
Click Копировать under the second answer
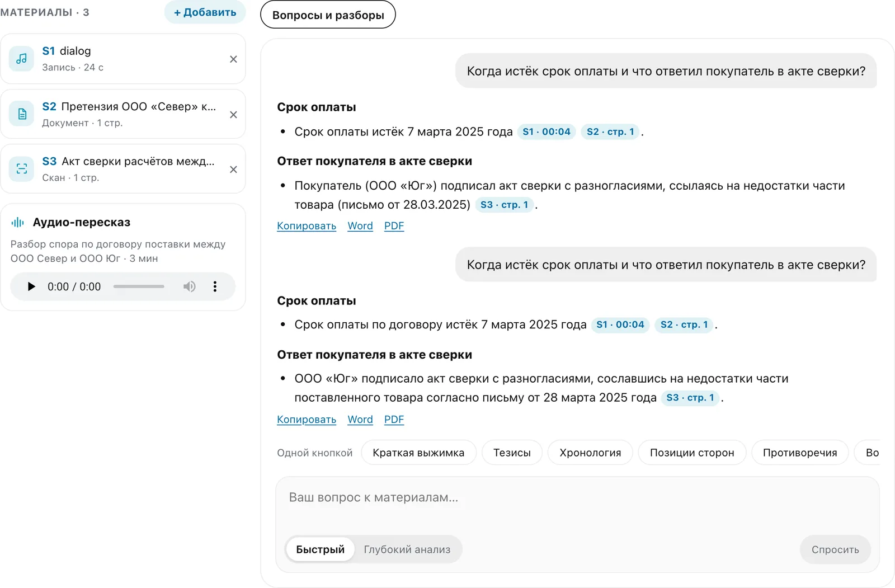pyautogui.click(x=307, y=420)
